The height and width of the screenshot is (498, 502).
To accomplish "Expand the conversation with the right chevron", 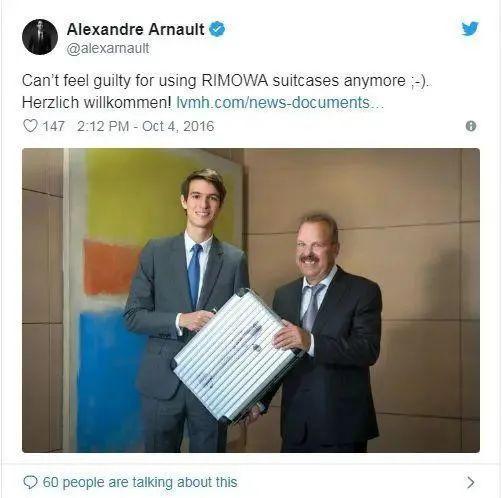I will pyautogui.click(x=471, y=482).
